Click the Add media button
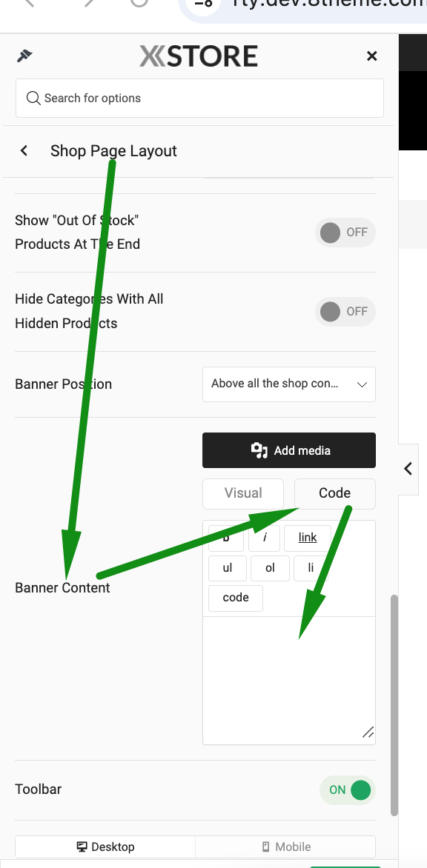 pos(289,450)
